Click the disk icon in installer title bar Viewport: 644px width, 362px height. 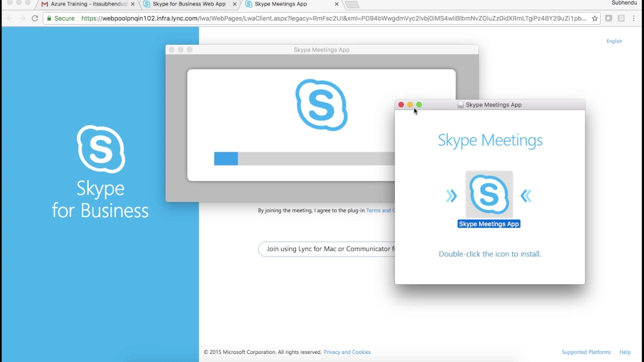[460, 105]
